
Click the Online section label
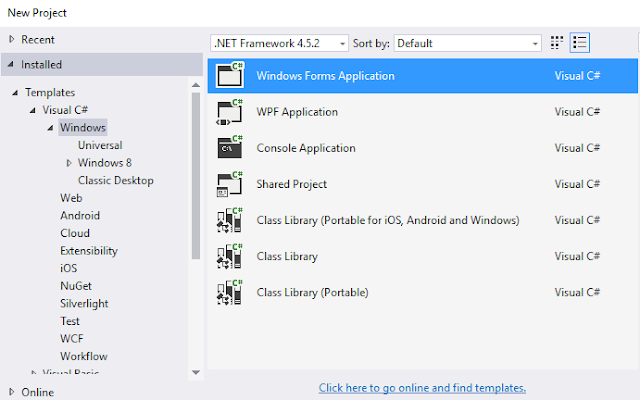tap(38, 392)
